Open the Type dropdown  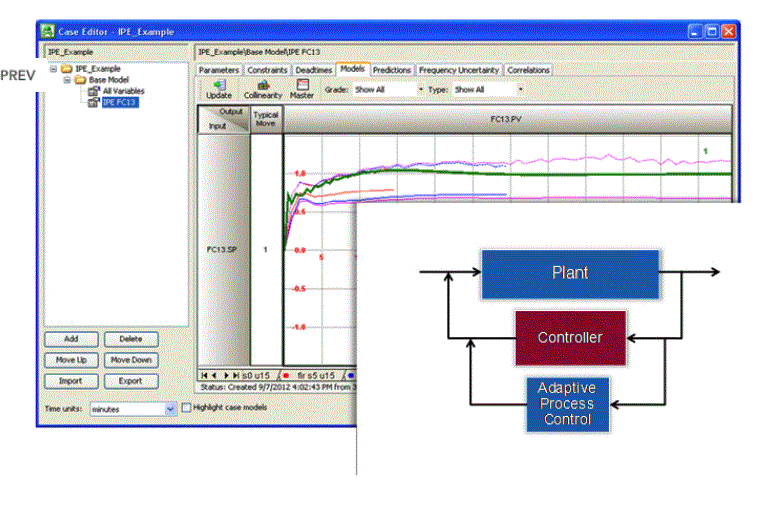pyautogui.click(x=520, y=89)
